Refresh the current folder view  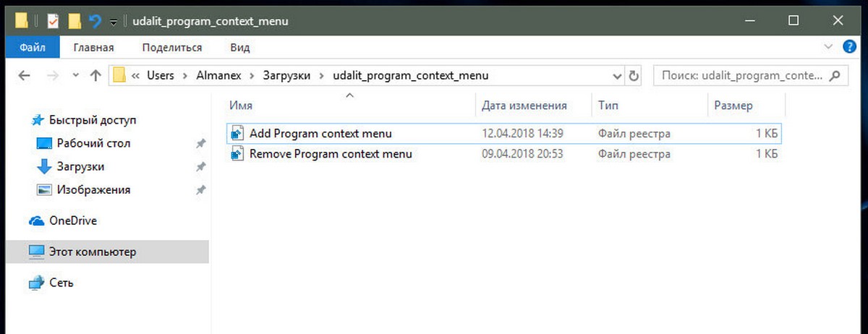tap(634, 75)
